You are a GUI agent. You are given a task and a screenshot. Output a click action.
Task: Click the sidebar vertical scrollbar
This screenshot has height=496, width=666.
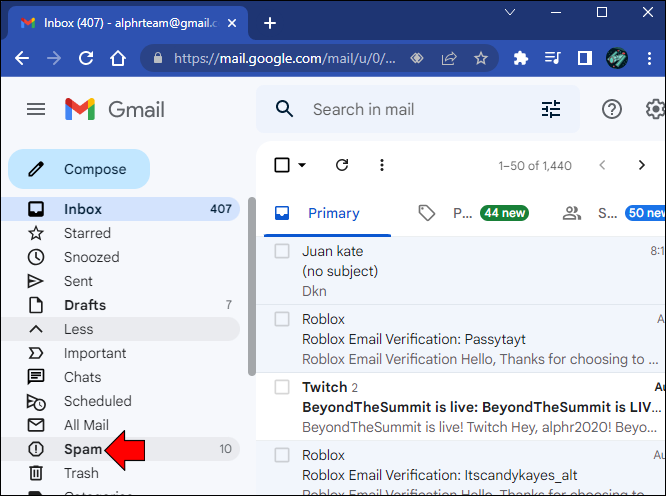(252, 287)
